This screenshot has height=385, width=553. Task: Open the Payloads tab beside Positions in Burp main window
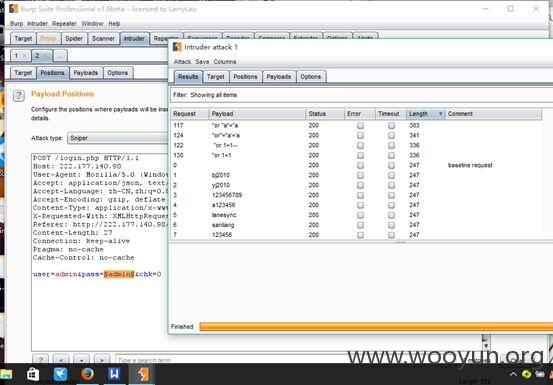click(x=86, y=73)
